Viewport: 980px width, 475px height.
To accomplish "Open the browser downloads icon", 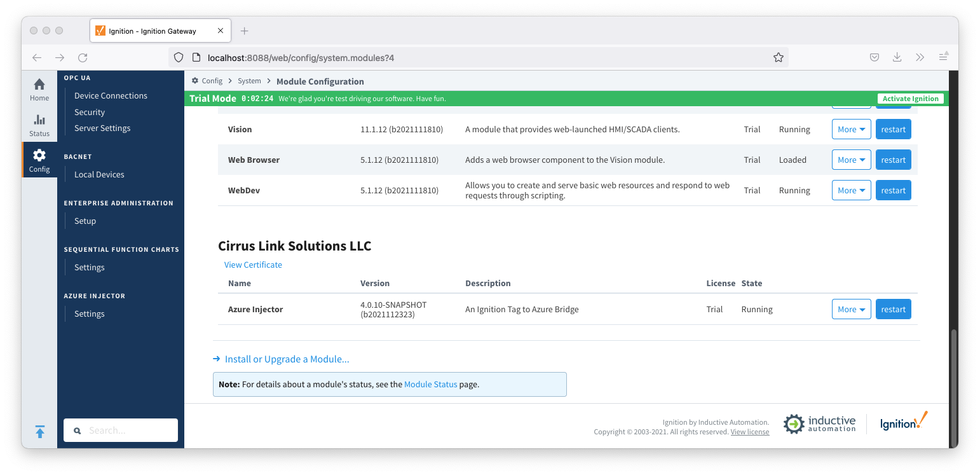I will (x=897, y=57).
